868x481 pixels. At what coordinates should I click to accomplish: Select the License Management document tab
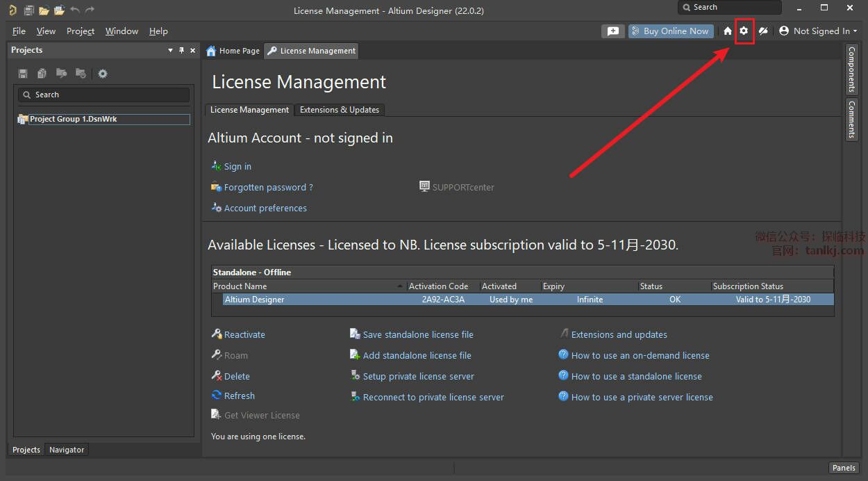pos(312,51)
